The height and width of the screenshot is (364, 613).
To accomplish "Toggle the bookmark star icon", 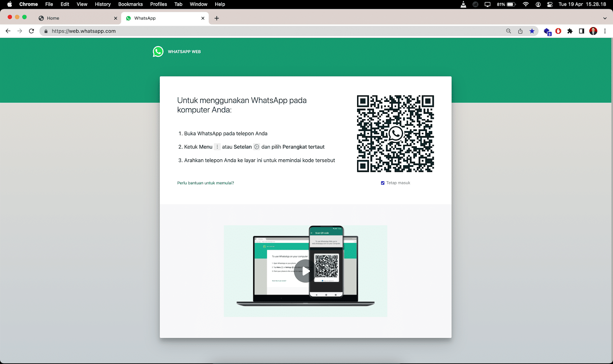I will 532,31.
